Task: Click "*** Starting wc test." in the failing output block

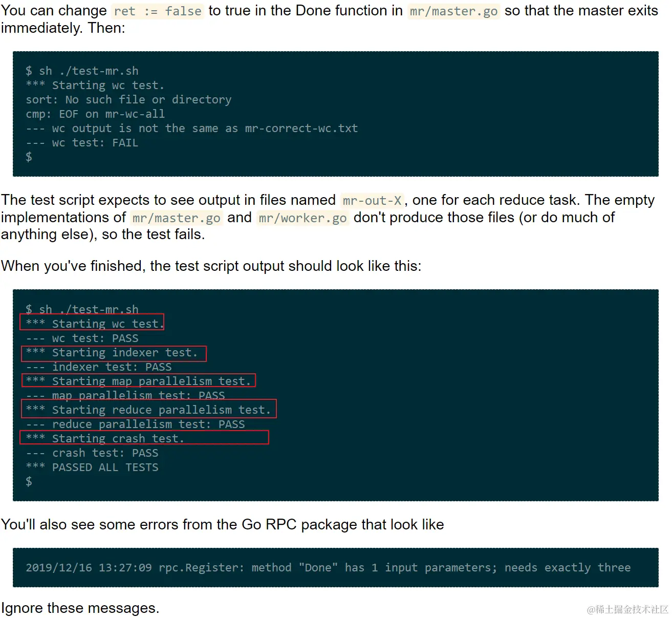Action: point(95,86)
